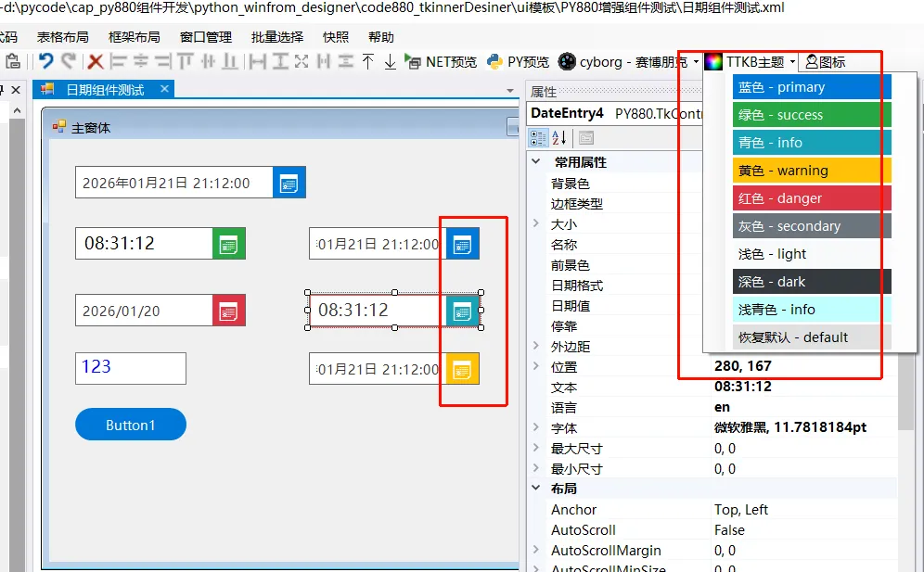Align controls to vertical middle
Image resolution: width=924 pixels, height=572 pixels.
click(208, 61)
